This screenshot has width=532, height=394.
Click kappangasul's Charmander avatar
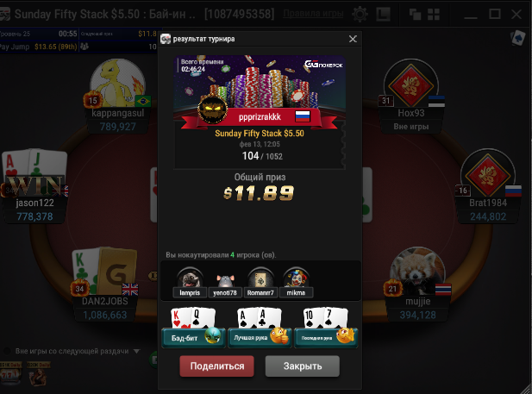click(x=117, y=83)
